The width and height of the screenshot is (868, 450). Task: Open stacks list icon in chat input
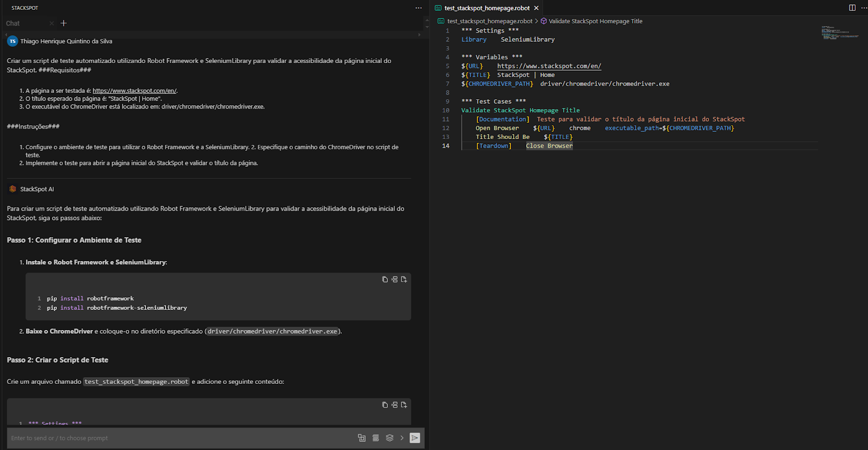tap(375, 438)
